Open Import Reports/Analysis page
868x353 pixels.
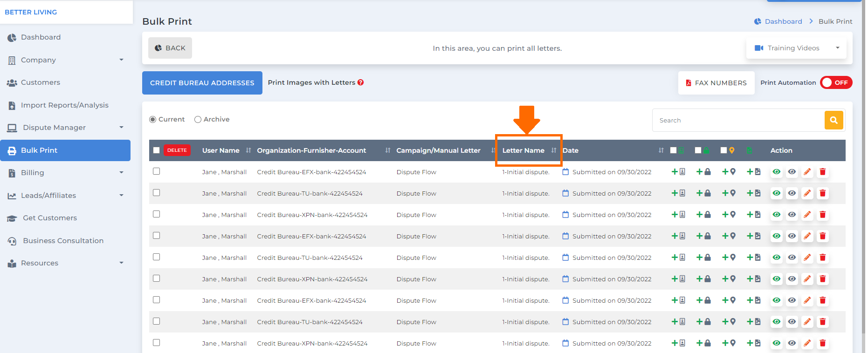(65, 105)
